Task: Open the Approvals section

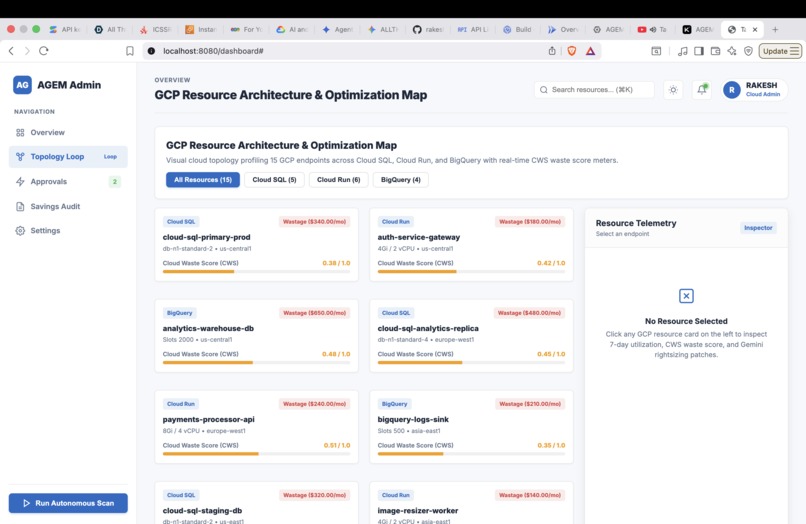Action: 68,182
